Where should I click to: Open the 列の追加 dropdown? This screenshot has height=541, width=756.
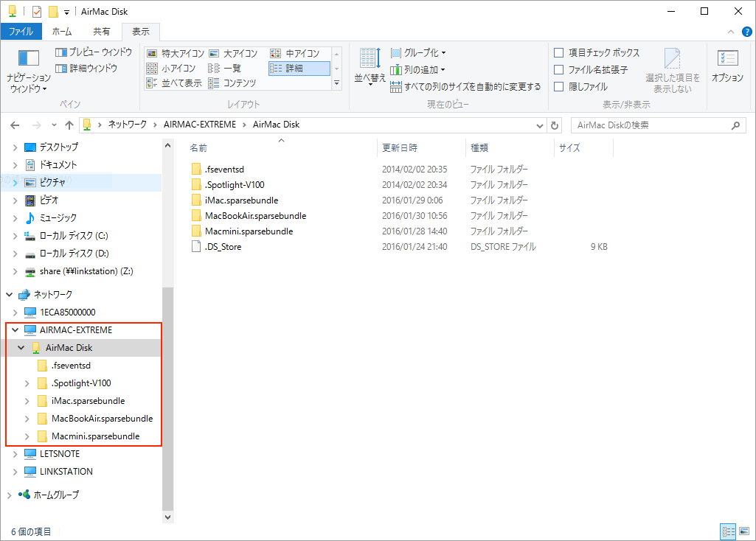point(417,70)
